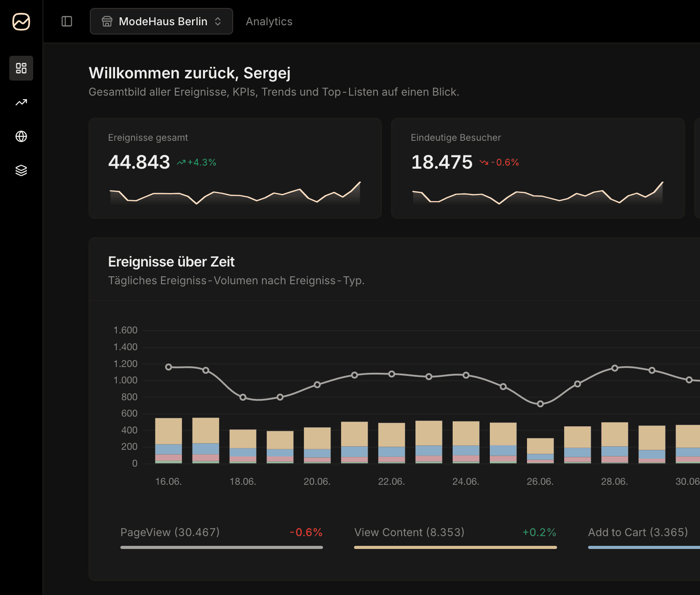Click the 20.06. x-axis label
Viewport: 700px width, 595px height.
pos(317,481)
